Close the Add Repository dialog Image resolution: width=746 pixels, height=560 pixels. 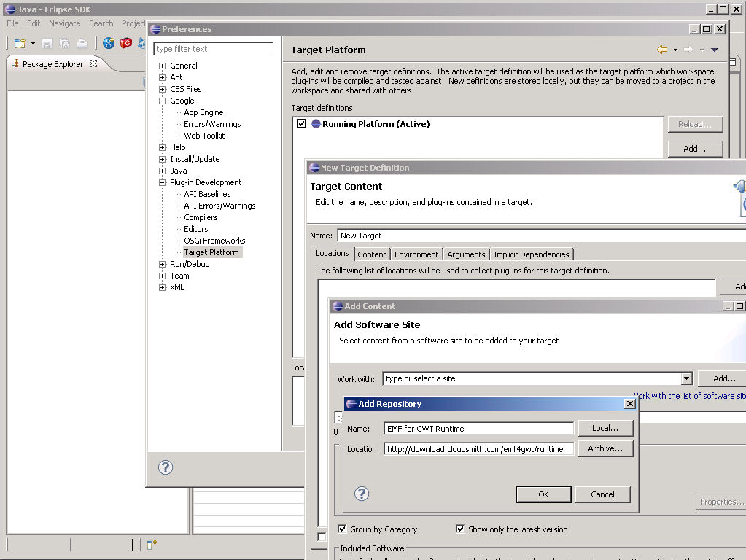pos(629,403)
